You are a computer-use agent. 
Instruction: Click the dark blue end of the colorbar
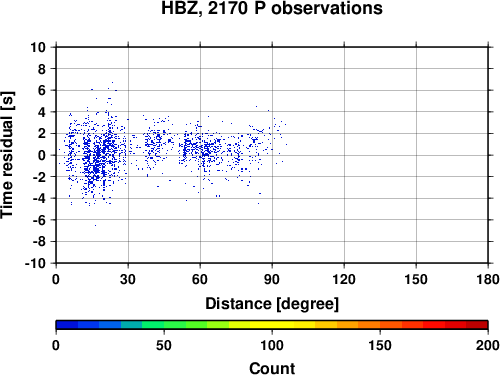click(67, 325)
